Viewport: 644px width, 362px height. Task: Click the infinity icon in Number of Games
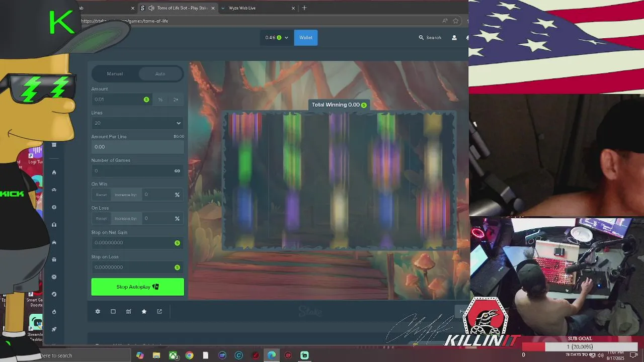click(x=177, y=171)
